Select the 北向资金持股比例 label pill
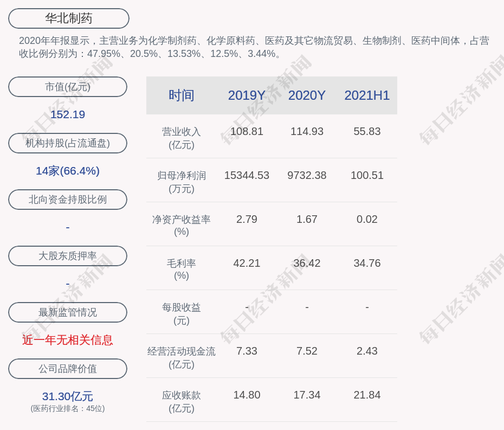This screenshot has height=430, width=504. [x=68, y=200]
